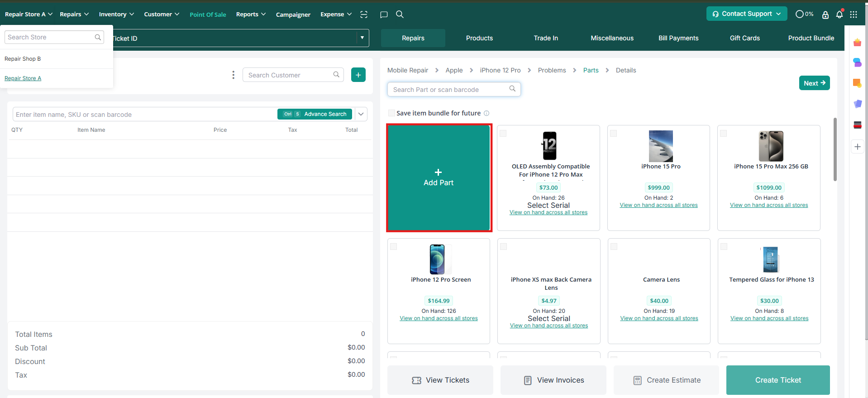Viewport: 868px width, 398px height.
Task: Open the Contact Support dropdown
Action: pyautogui.click(x=747, y=14)
